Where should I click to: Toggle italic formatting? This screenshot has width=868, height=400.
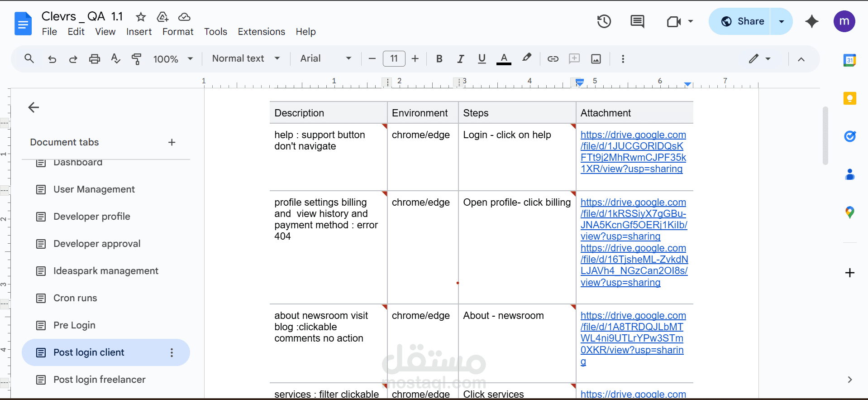460,58
